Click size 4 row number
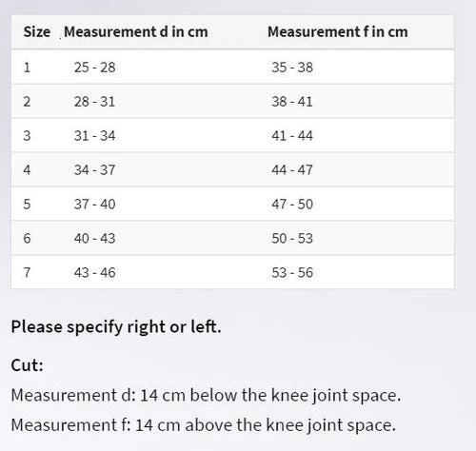476x451 pixels. click(x=27, y=170)
